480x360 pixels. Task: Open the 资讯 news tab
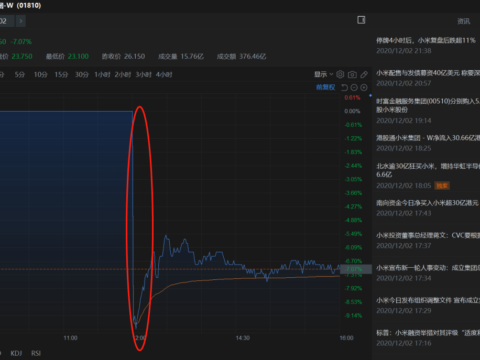coord(464,21)
